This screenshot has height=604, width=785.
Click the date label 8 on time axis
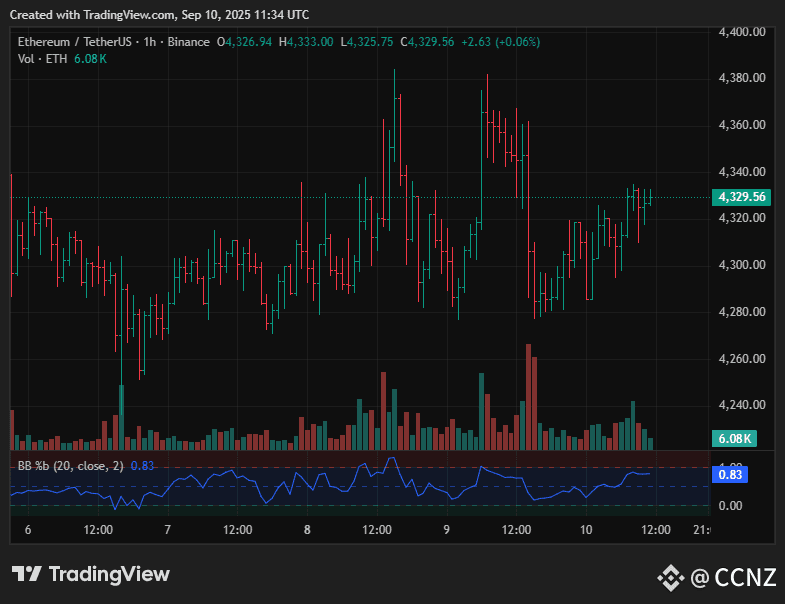[x=307, y=530]
